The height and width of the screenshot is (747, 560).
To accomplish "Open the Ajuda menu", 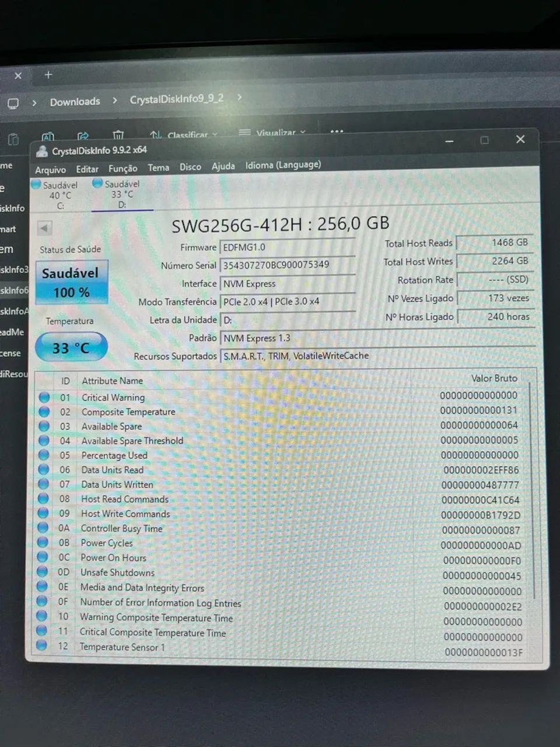I will (223, 166).
